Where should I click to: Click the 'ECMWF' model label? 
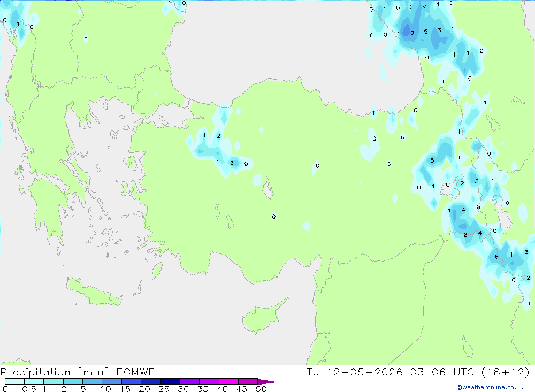pos(135,372)
